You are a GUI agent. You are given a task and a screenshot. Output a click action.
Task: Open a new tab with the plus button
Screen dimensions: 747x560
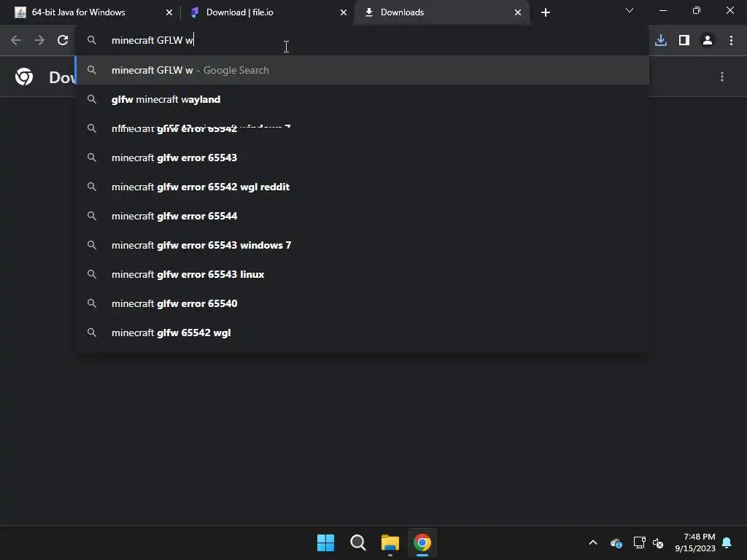click(x=546, y=12)
